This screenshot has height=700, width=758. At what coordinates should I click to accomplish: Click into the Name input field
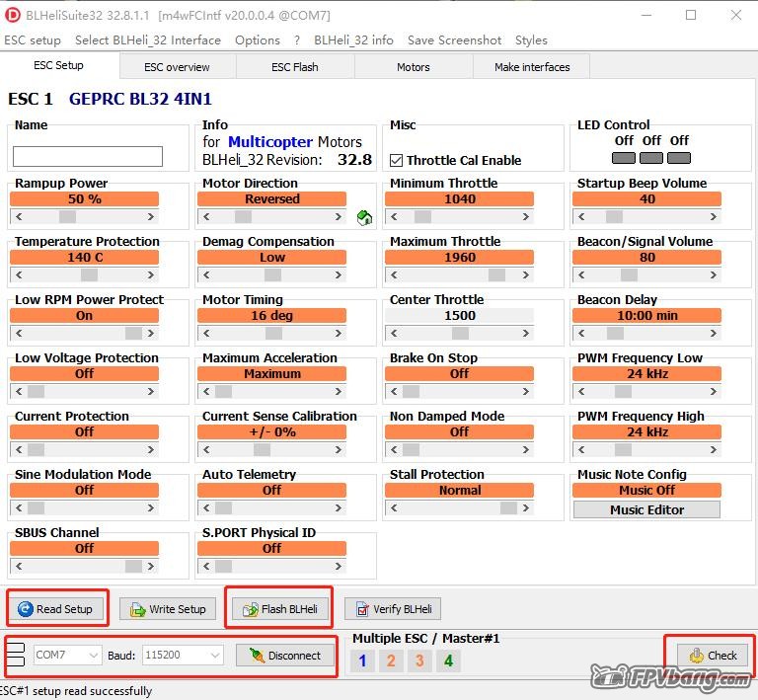click(88, 157)
